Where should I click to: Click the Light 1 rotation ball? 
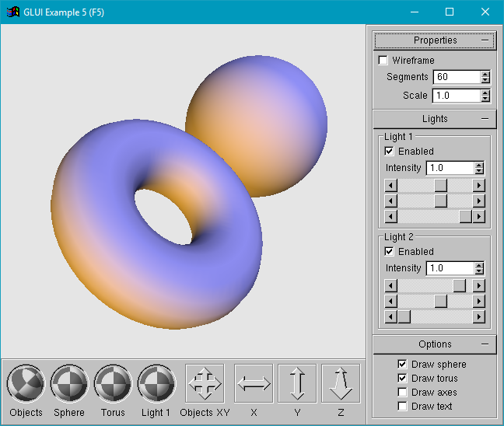tap(156, 383)
